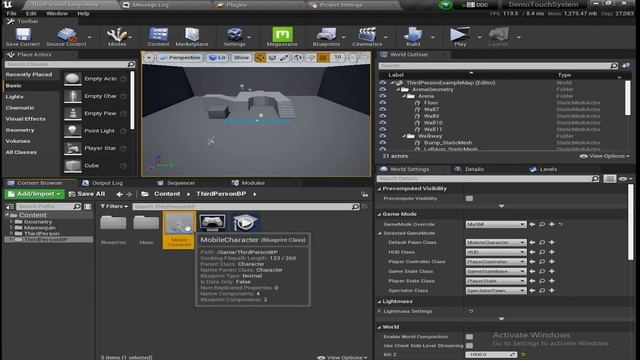Open the Marketplace toolbar button
This screenshot has height=360, width=640.
pyautogui.click(x=192, y=37)
